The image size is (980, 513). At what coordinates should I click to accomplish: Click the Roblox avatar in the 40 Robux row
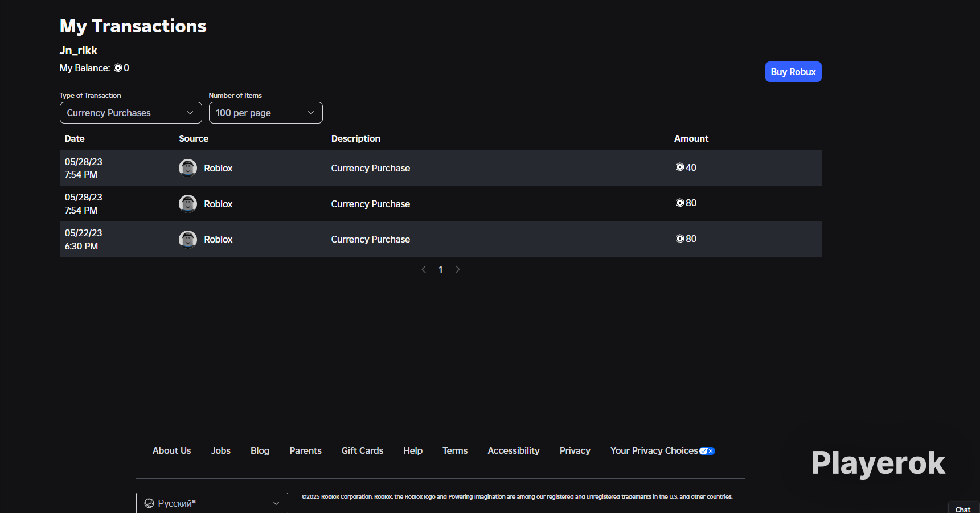point(188,168)
